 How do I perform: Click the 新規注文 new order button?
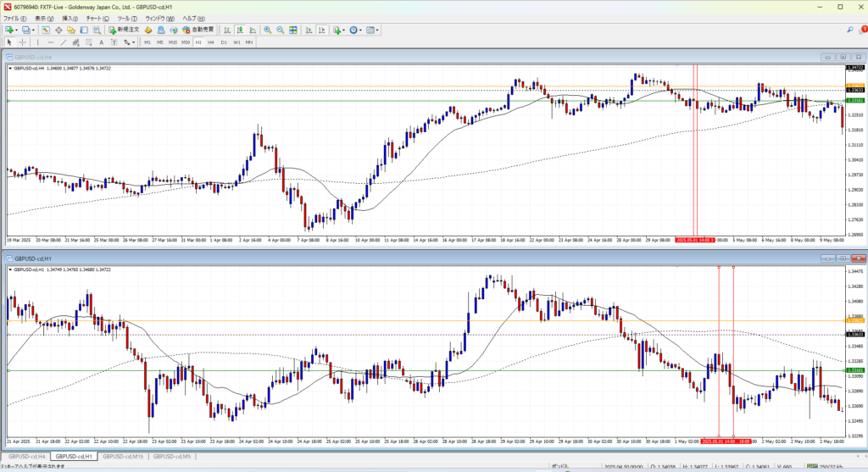[x=125, y=30]
